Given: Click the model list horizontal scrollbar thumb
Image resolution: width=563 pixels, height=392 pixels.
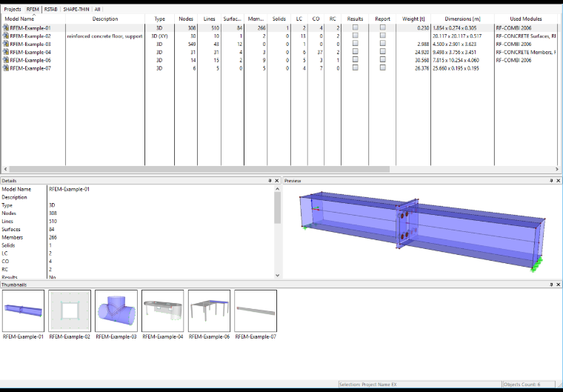Looking at the screenshot, I should click(x=199, y=169).
